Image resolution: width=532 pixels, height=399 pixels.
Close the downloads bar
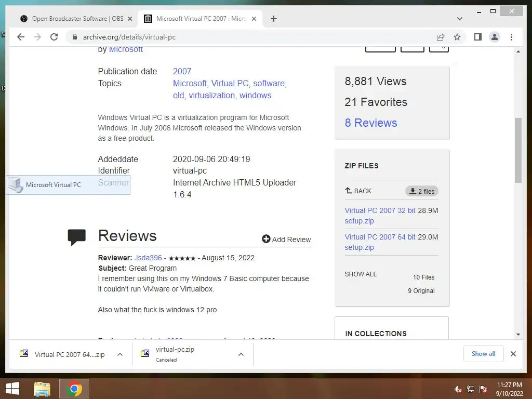[513, 354]
